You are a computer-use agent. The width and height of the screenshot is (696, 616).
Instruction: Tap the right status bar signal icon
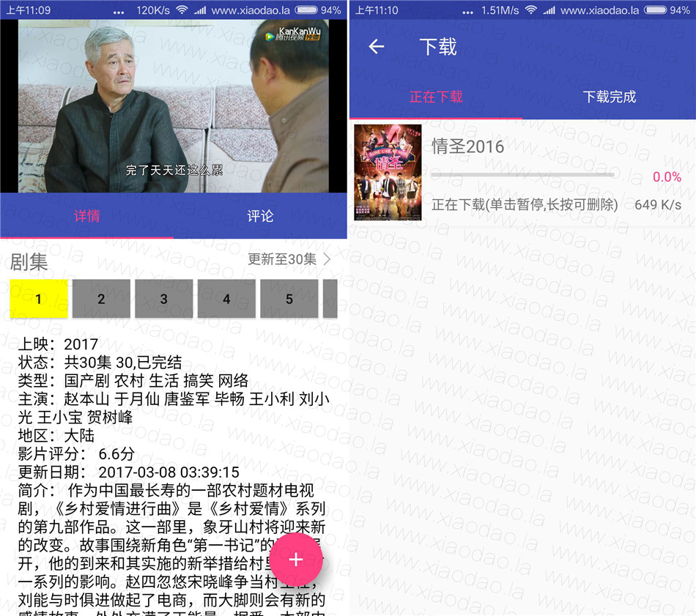click(549, 10)
